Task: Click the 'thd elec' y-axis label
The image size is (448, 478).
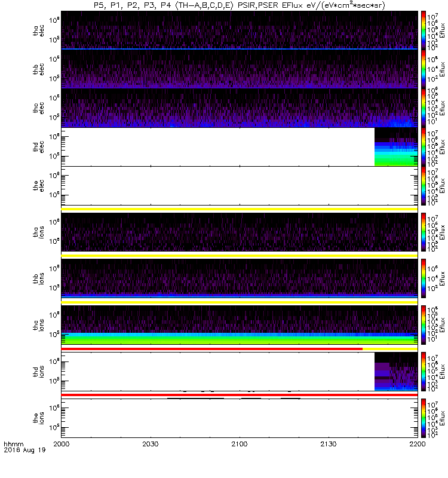Action: (38, 147)
